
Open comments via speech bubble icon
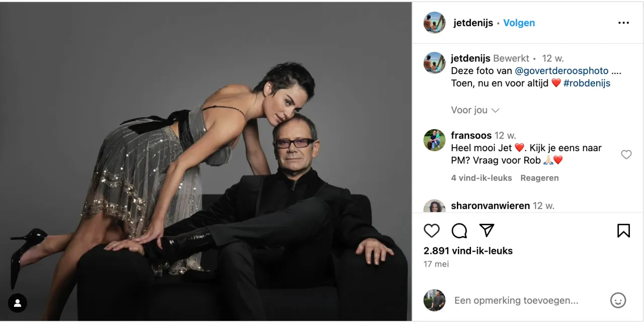(459, 231)
